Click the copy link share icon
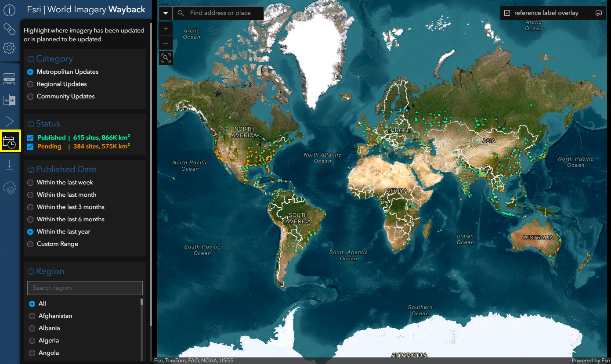 coord(9,29)
